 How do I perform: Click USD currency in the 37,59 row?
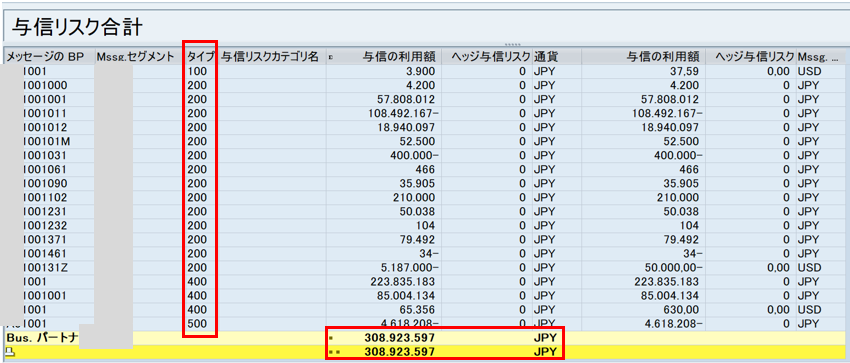click(x=808, y=71)
